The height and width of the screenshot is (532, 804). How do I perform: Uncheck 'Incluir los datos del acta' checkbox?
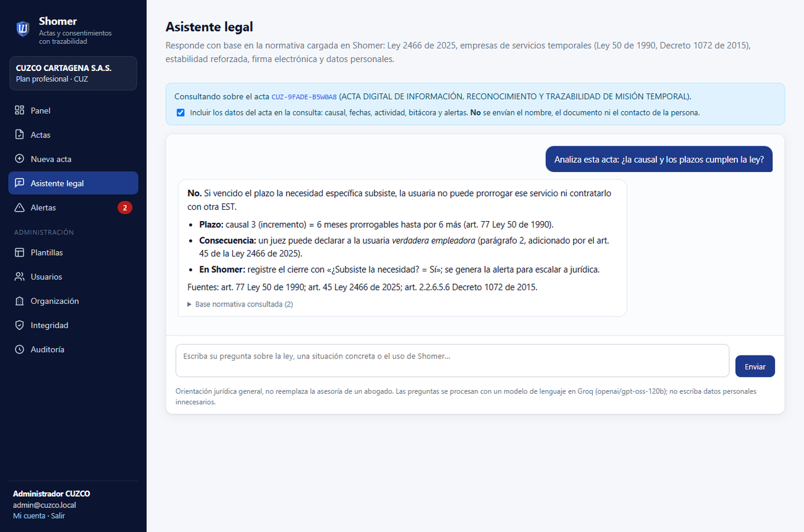coord(181,113)
